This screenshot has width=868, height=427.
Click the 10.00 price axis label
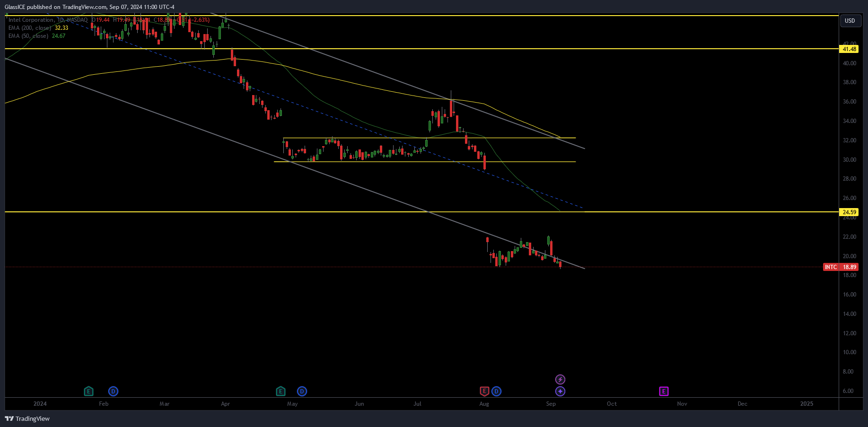[850, 352]
